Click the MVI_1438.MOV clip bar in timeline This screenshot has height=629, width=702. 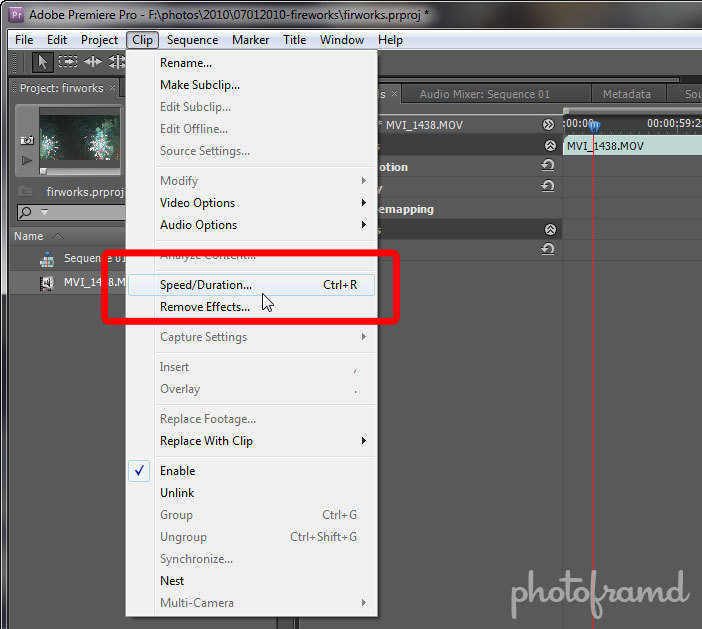pos(632,146)
